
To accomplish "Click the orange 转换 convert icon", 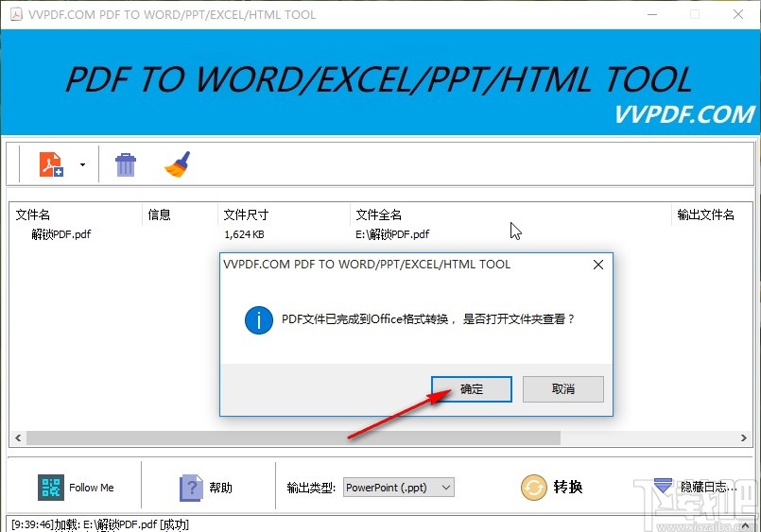I will [x=534, y=487].
